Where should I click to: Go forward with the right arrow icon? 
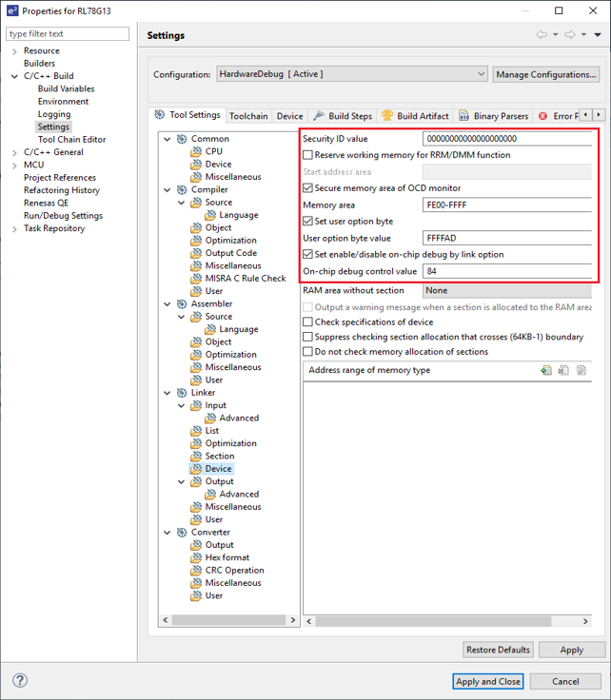pos(570,34)
